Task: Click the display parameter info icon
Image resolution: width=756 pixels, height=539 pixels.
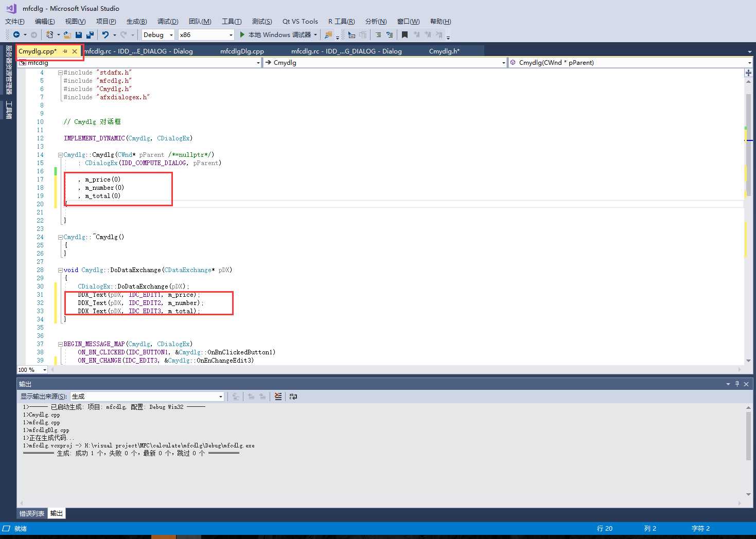Action: pos(351,34)
